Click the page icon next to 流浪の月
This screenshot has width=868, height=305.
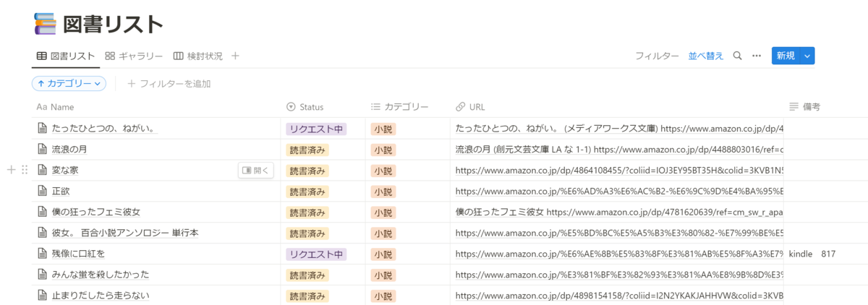(42, 150)
